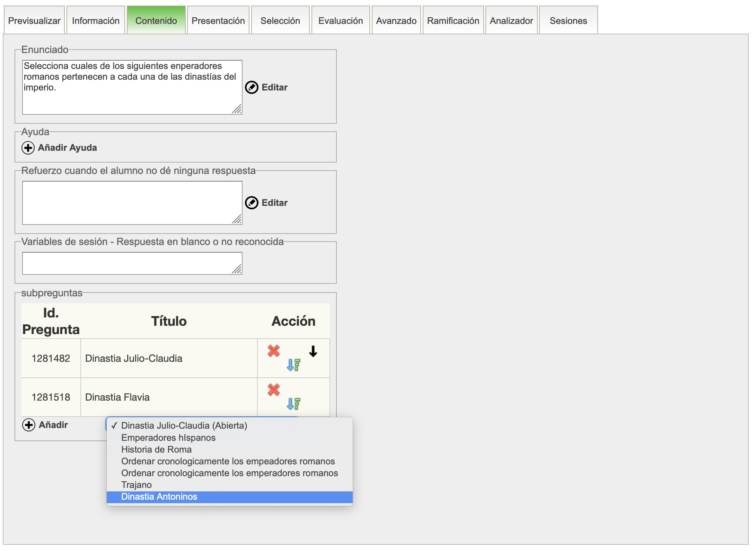This screenshot has width=756, height=551.
Task: Click the plus icon next to Añadir
Action: coord(29,425)
